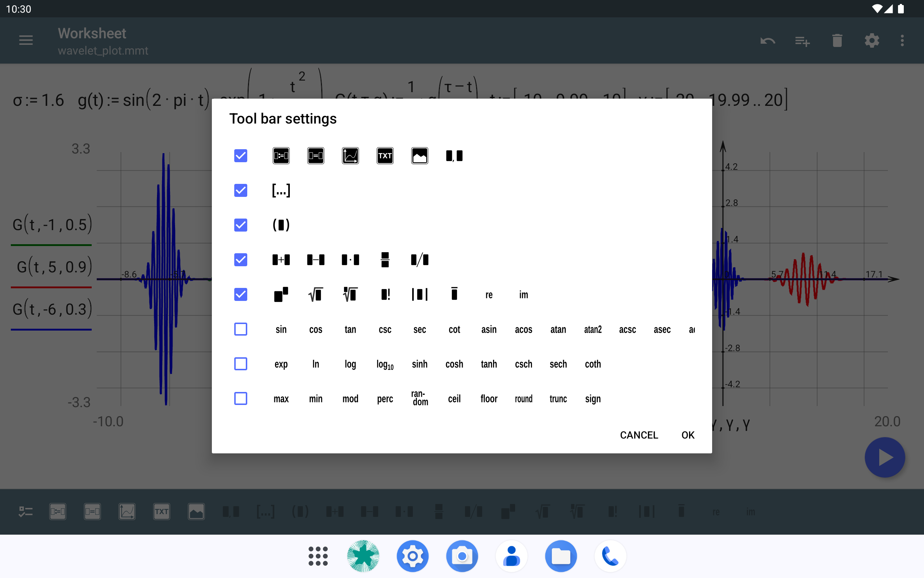Tap the add new row icon in the app bar

(803, 40)
